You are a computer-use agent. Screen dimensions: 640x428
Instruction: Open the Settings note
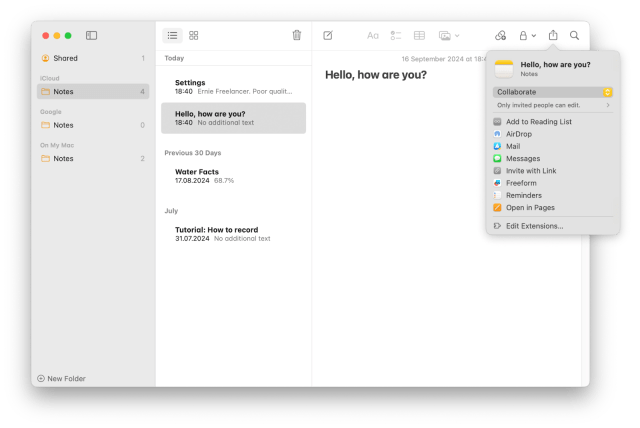pyautogui.click(x=233, y=86)
